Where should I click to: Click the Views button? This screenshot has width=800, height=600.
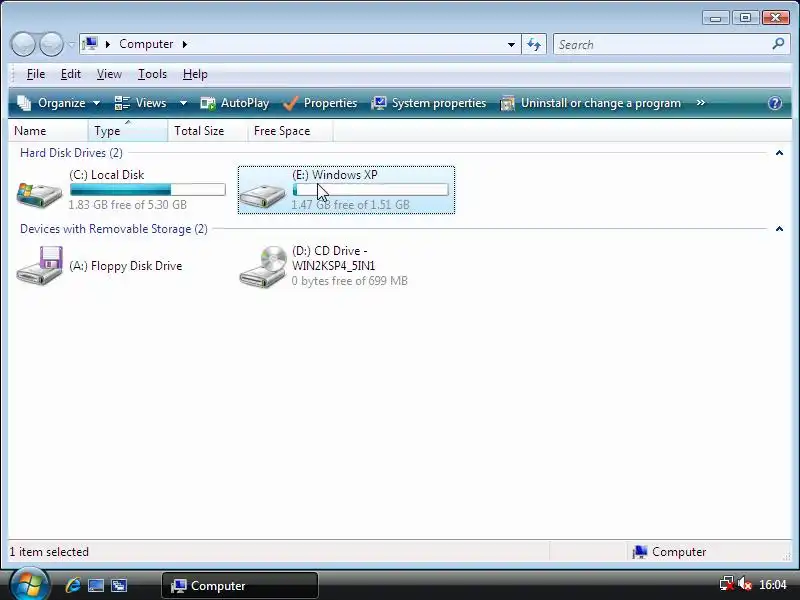click(140, 103)
